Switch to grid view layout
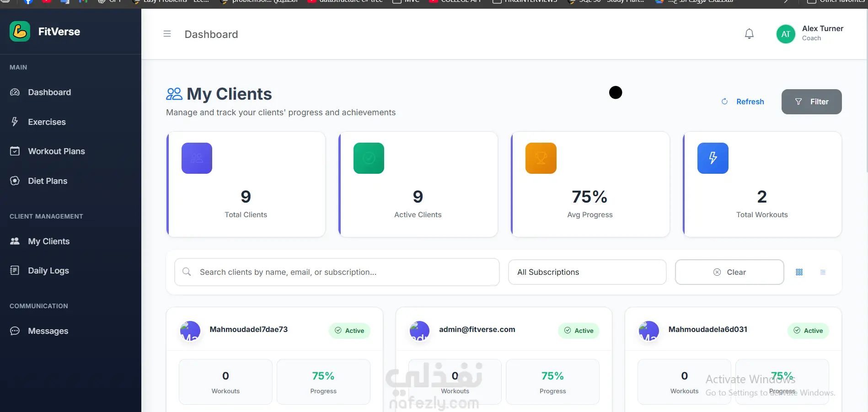The height and width of the screenshot is (412, 868). 799,272
